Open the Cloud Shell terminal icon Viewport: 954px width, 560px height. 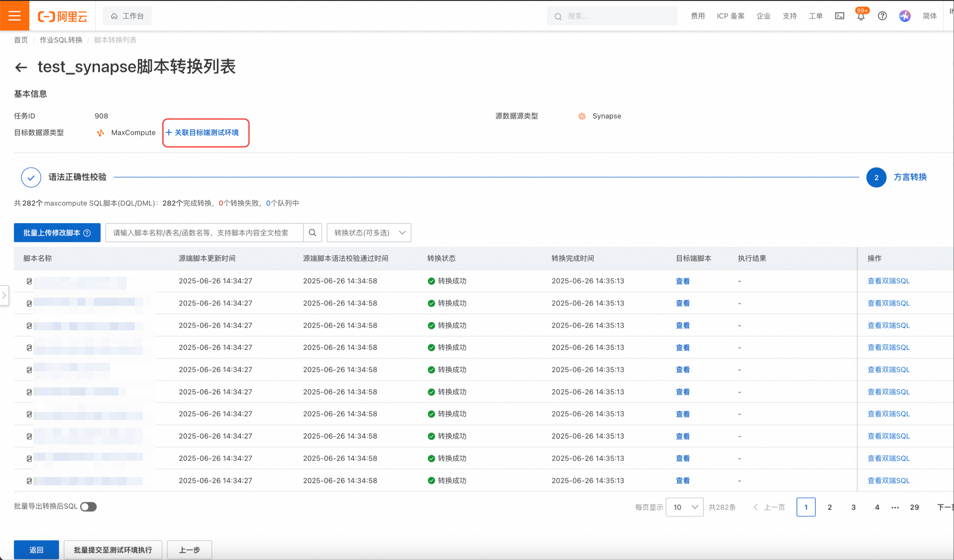coord(839,16)
